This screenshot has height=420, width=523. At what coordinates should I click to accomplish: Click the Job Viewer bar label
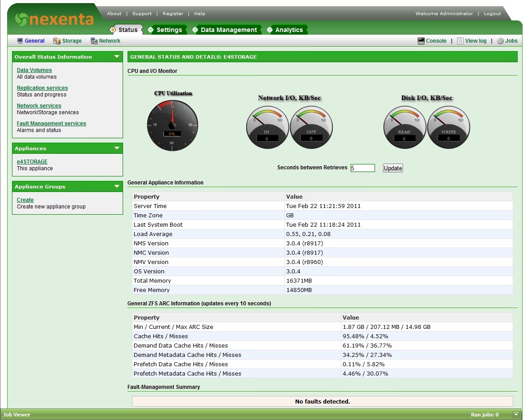17,415
